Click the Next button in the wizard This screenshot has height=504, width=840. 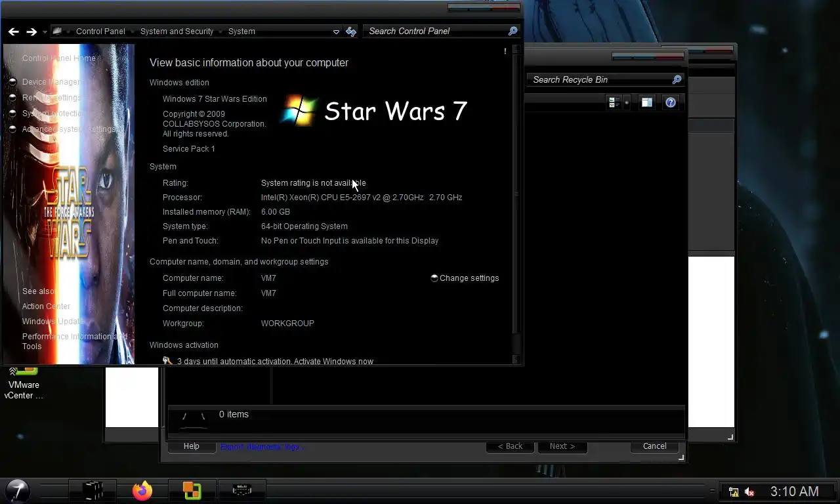562,446
